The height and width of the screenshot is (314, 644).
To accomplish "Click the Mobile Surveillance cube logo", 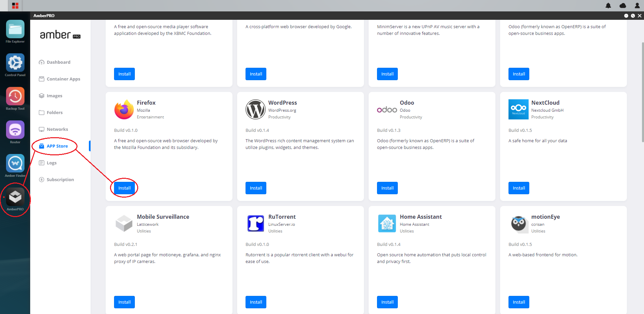I will (124, 223).
